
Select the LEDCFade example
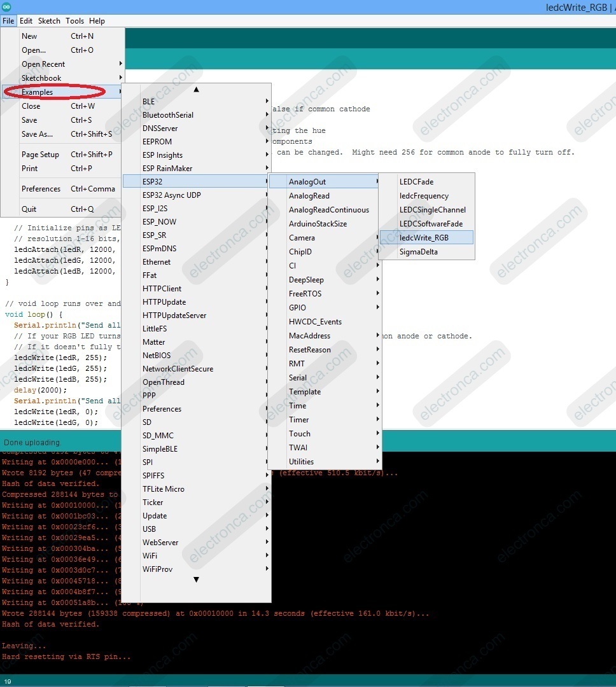click(416, 182)
